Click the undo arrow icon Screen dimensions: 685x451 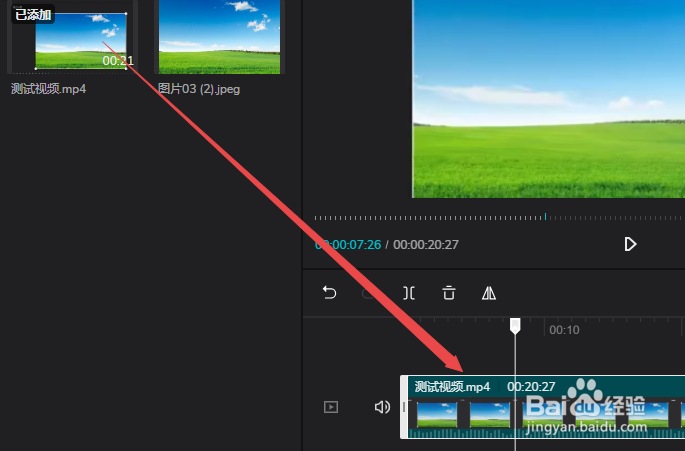click(x=329, y=292)
